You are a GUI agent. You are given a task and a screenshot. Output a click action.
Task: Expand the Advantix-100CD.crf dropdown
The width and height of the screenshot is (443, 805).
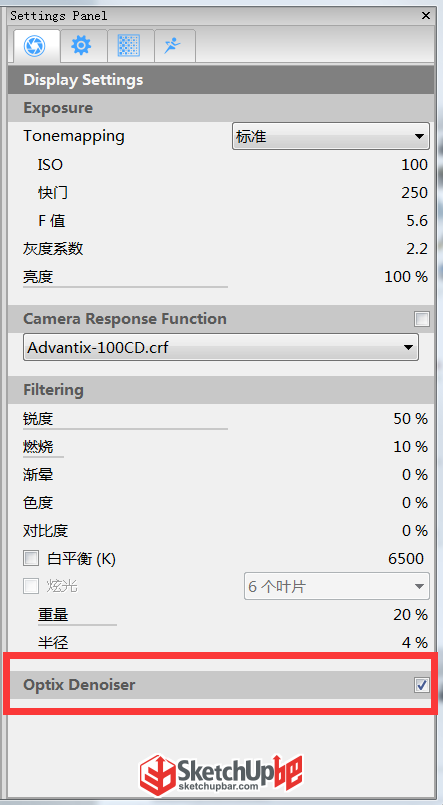pyautogui.click(x=221, y=348)
